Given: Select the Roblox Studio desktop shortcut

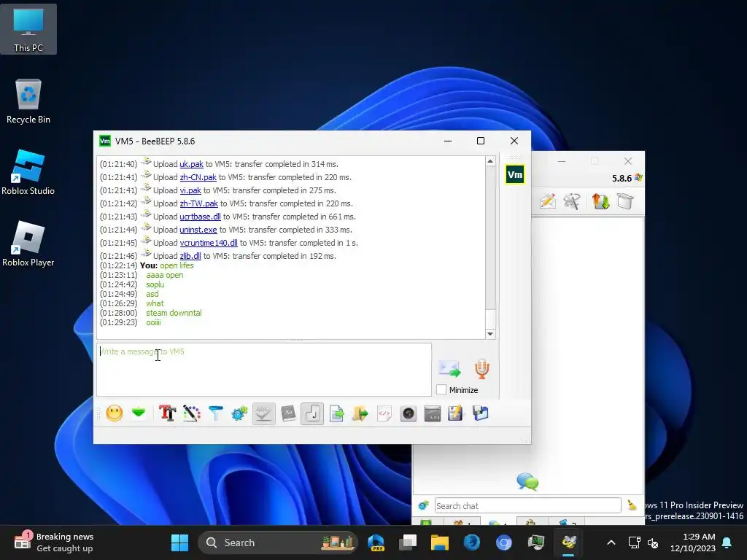Looking at the screenshot, I should click(28, 173).
